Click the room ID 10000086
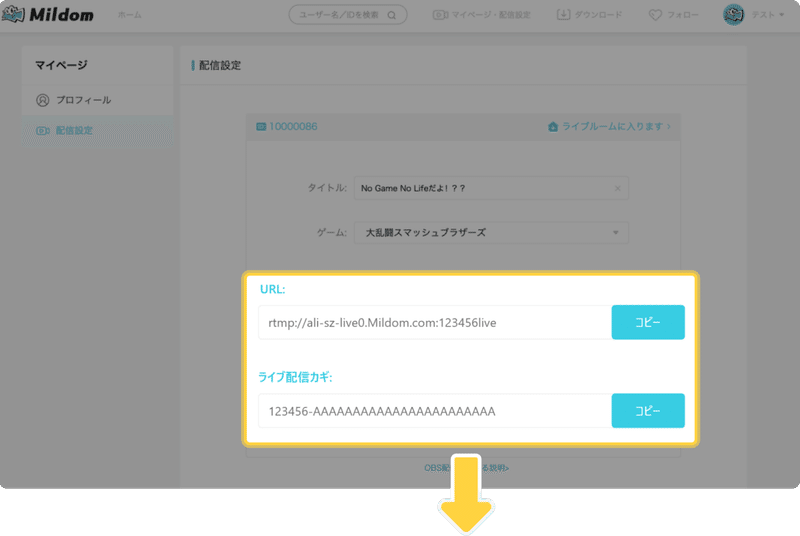This screenshot has width=800, height=536. pyautogui.click(x=293, y=126)
